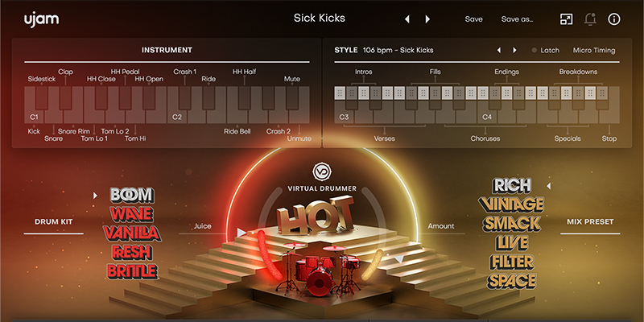Click the HH Close label

pyautogui.click(x=101, y=79)
